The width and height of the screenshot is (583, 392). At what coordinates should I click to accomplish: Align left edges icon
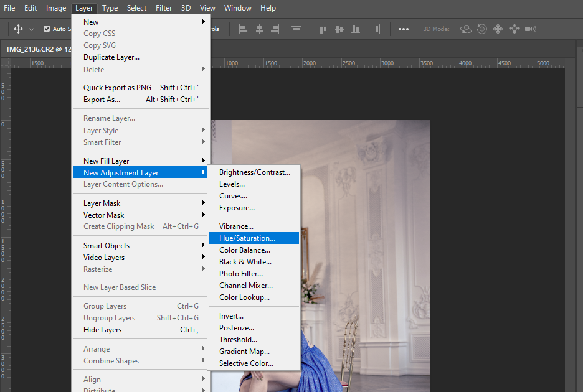[243, 29]
